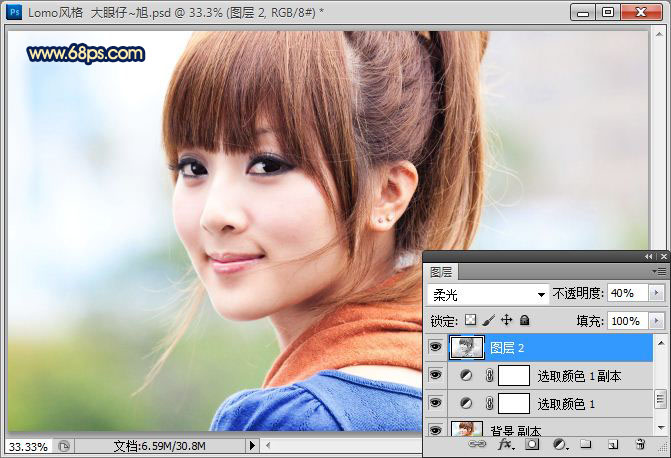Viewport: 671px width, 458px height.
Task: Create a new group folder icon
Action: point(585,444)
